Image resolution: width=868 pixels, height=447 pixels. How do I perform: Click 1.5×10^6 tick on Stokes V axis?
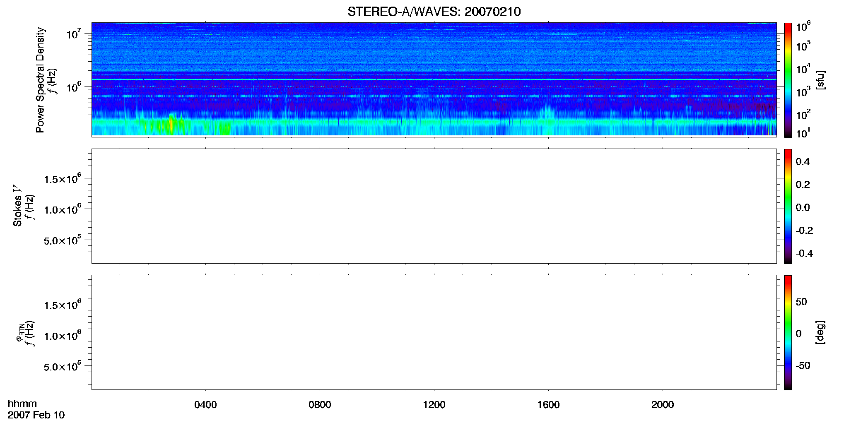(x=63, y=178)
